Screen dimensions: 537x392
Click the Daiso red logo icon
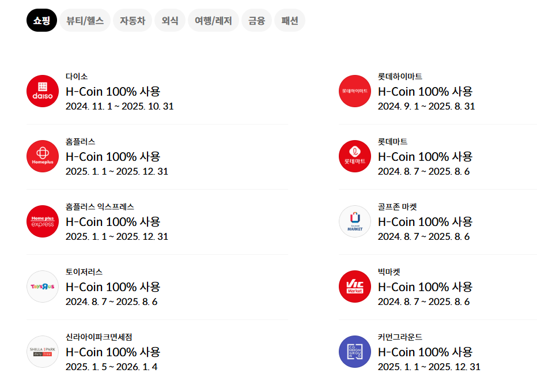[x=43, y=91]
